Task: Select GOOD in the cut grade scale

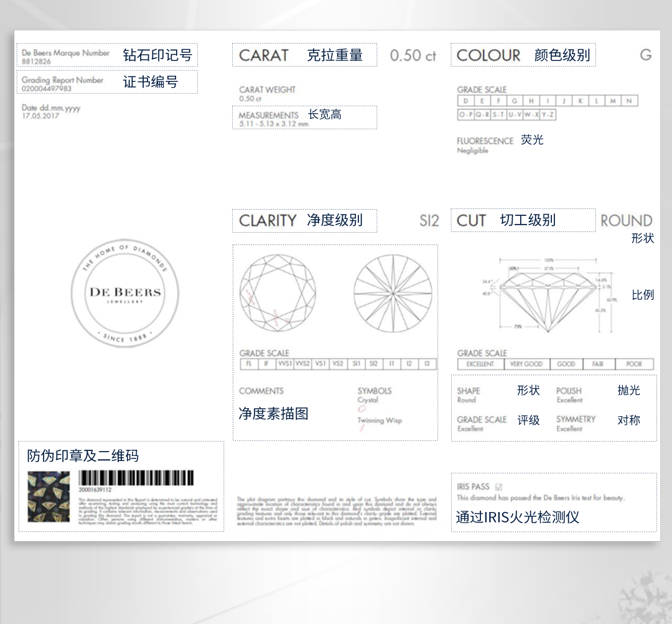Action: tap(566, 364)
